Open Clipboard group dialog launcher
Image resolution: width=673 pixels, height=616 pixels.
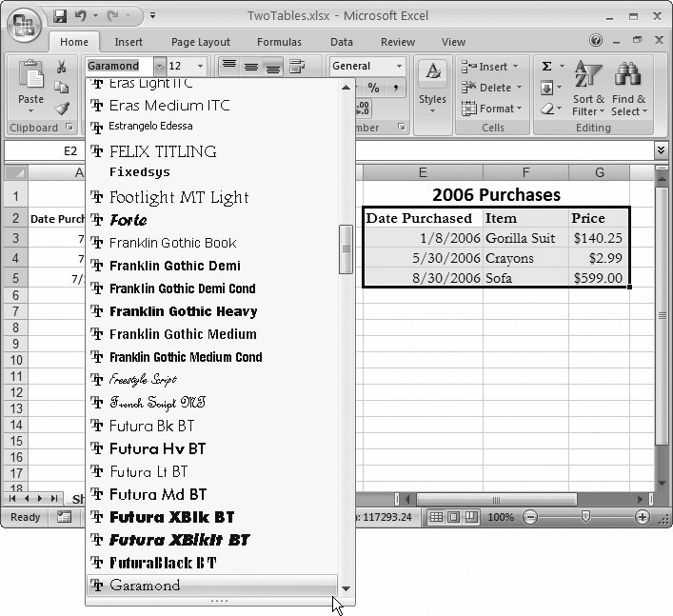coord(69,127)
